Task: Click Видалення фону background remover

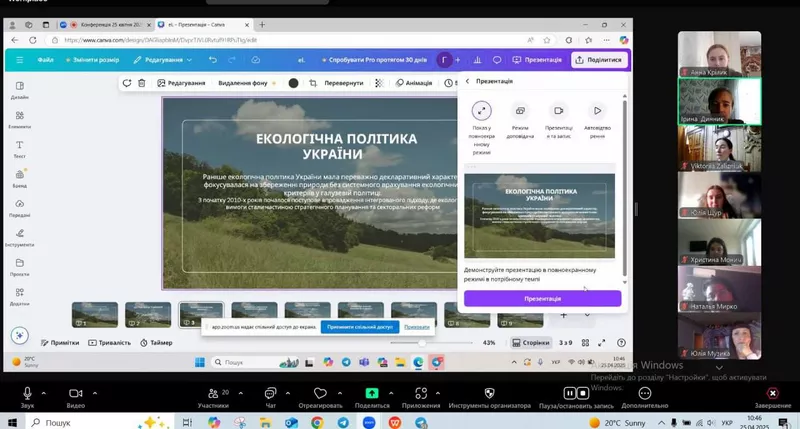Action: (x=247, y=83)
